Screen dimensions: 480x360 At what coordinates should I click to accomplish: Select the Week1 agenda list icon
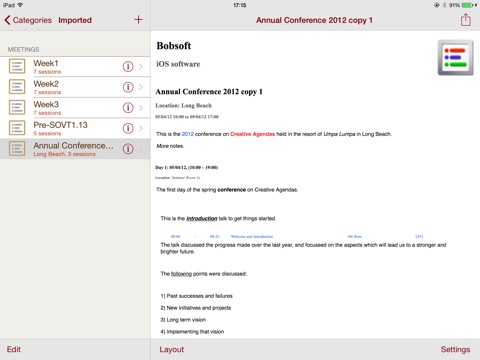click(x=17, y=66)
